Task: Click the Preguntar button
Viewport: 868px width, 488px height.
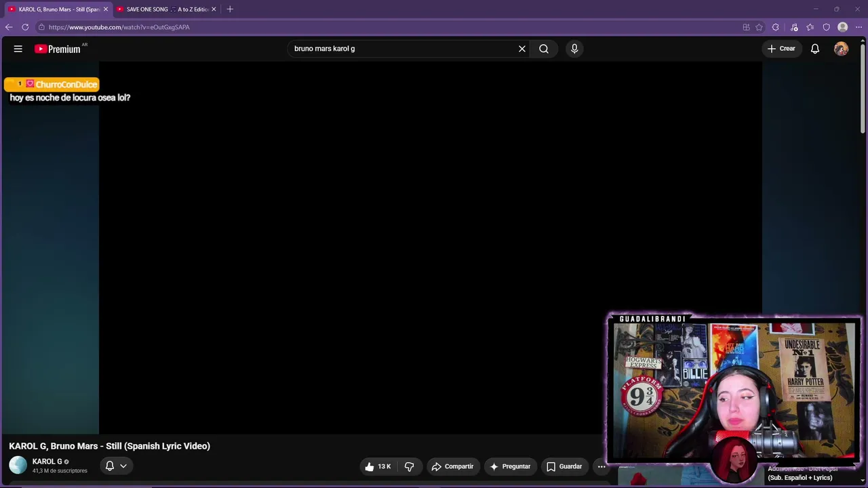Action: point(510,466)
